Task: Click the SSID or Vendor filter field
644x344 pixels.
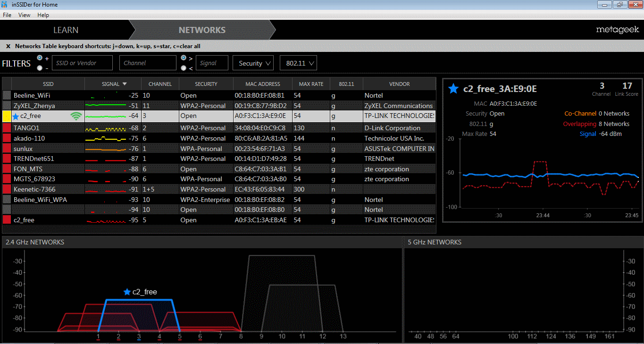Action: (82, 63)
